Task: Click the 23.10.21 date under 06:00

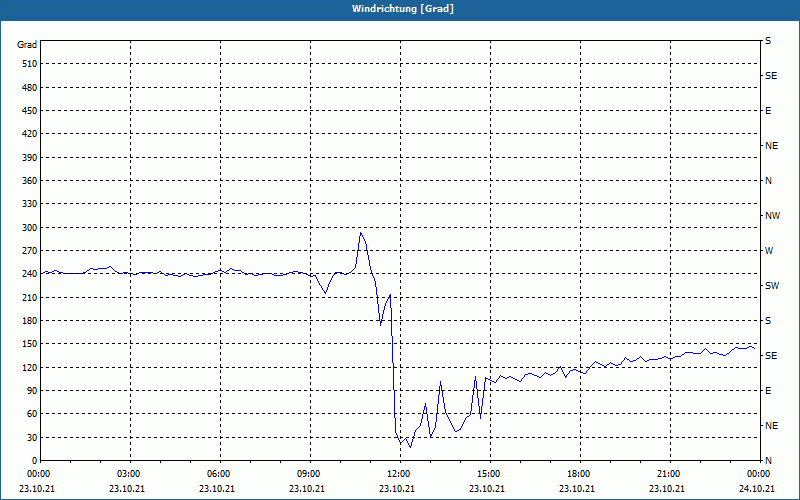Action: pyautogui.click(x=217, y=489)
